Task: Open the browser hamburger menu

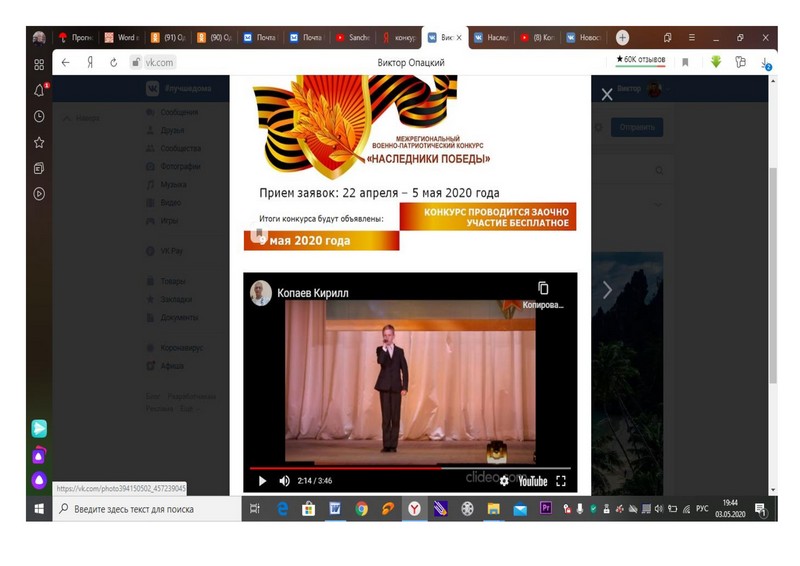Action: pyautogui.click(x=692, y=37)
